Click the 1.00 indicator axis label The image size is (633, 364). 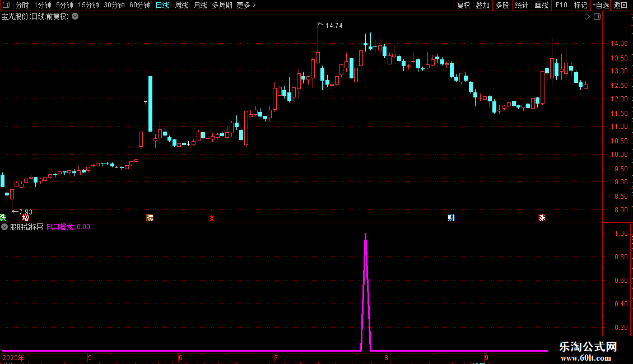coord(621,234)
